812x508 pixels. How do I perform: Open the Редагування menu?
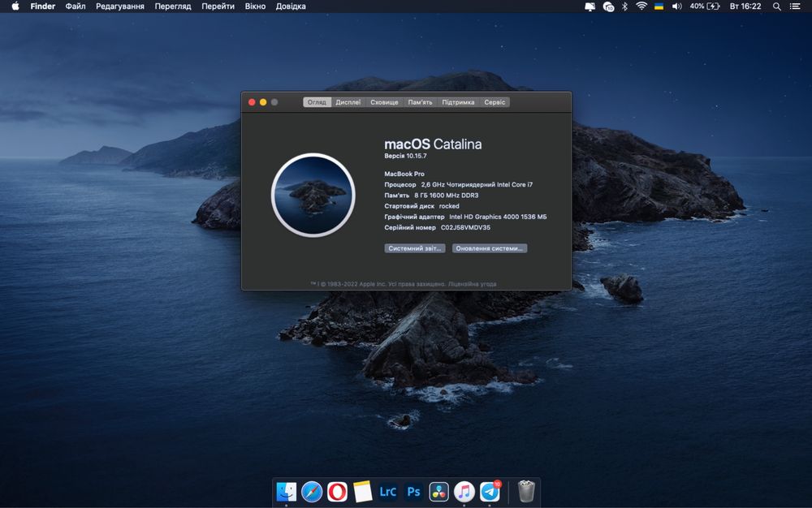click(119, 6)
